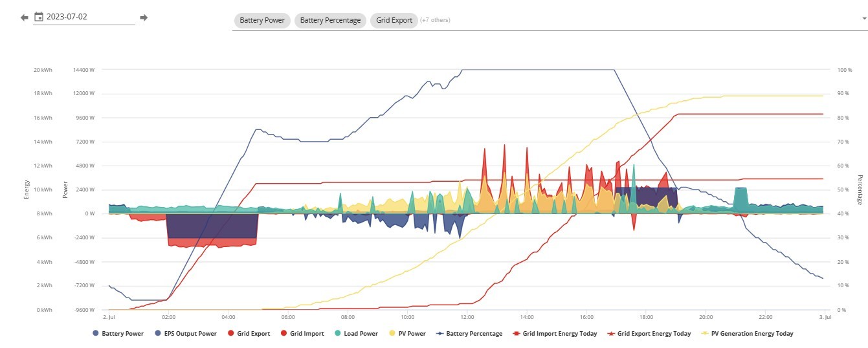The width and height of the screenshot is (868, 348).
Task: Toggle PV Power legend series
Action: (407, 334)
